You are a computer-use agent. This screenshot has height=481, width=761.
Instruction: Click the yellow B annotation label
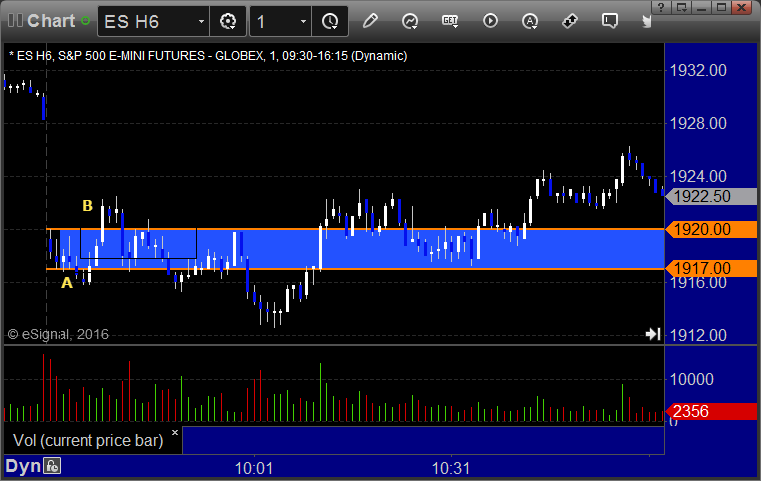87,206
